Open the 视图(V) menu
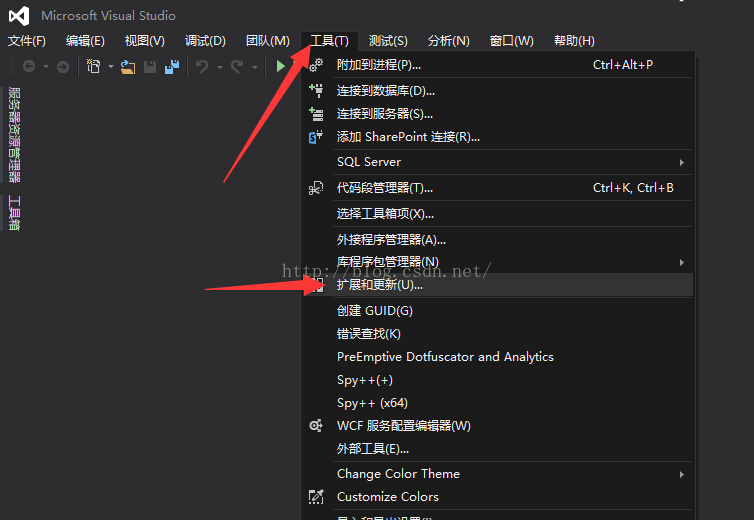The height and width of the screenshot is (520, 754). pos(144,41)
